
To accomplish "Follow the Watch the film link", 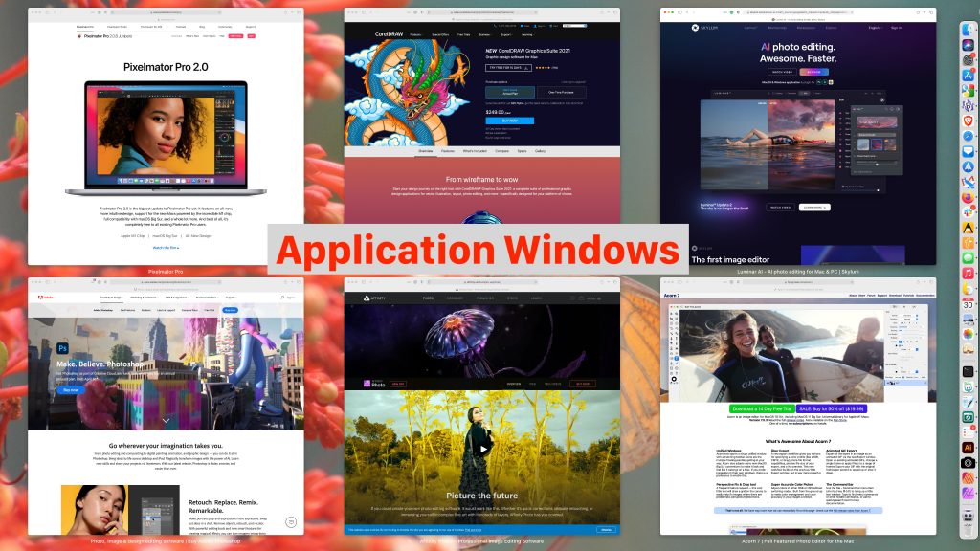I will (x=166, y=248).
